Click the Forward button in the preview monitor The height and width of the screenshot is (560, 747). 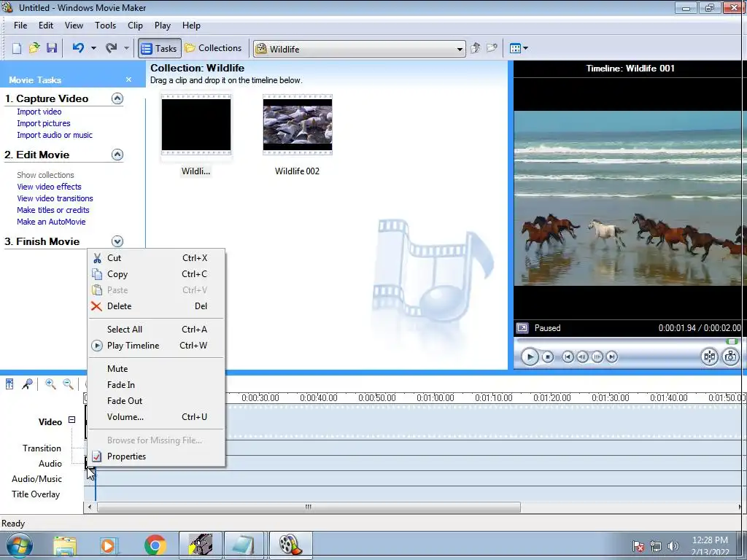pos(612,357)
